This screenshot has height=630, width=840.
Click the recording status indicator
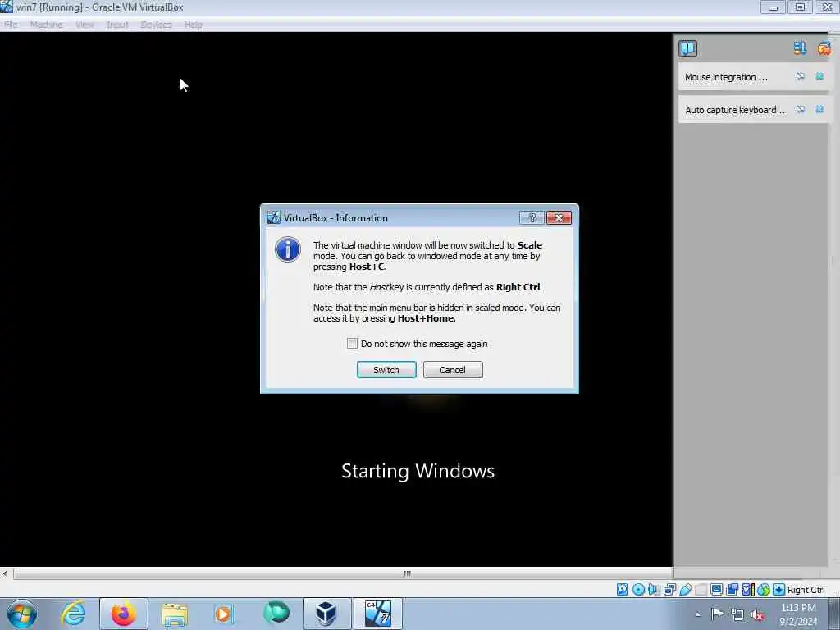[x=732, y=589]
